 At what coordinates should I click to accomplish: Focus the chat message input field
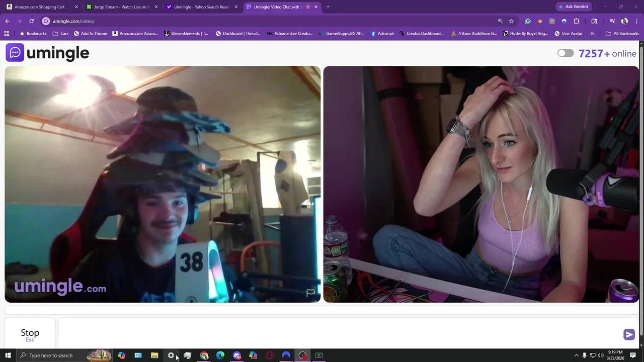pyautogui.click(x=340, y=333)
